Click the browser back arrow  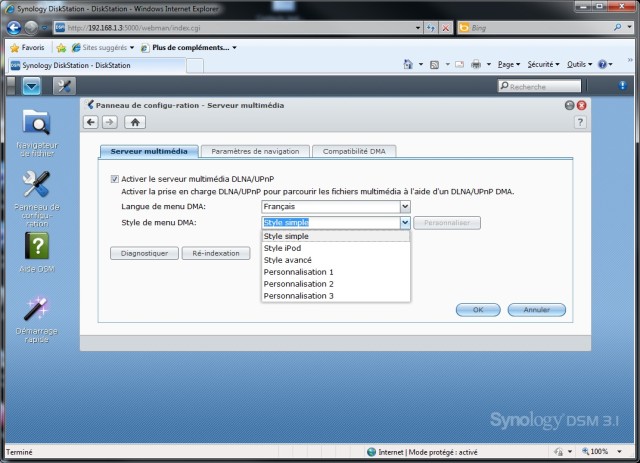point(14,28)
